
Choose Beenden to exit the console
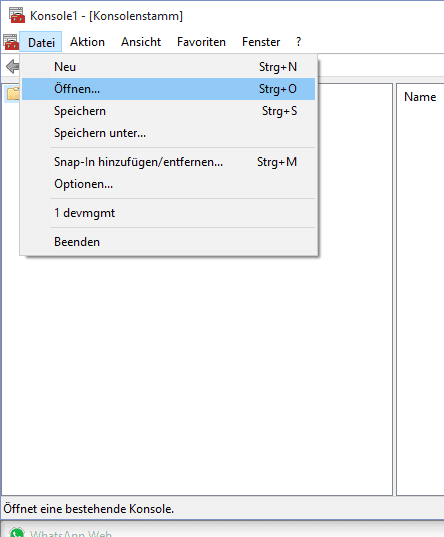click(x=169, y=242)
